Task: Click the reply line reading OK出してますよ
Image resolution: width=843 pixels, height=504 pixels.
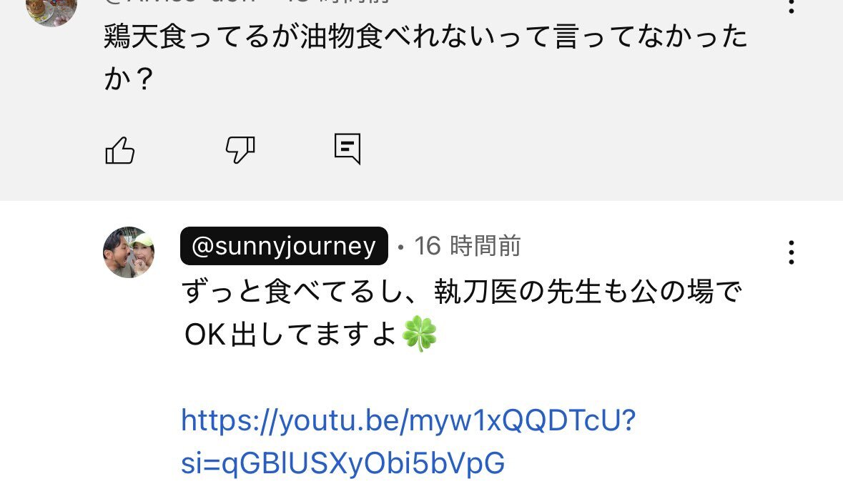Action: click(x=290, y=335)
